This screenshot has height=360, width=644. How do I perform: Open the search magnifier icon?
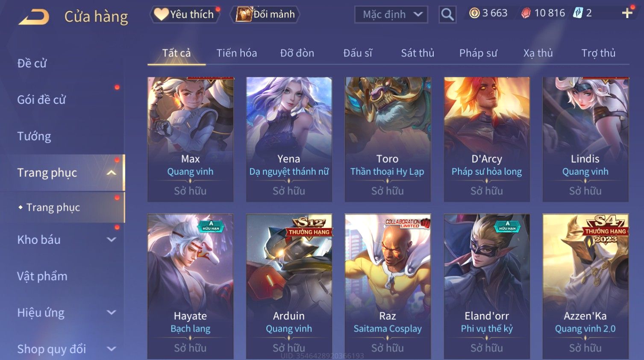447,15
